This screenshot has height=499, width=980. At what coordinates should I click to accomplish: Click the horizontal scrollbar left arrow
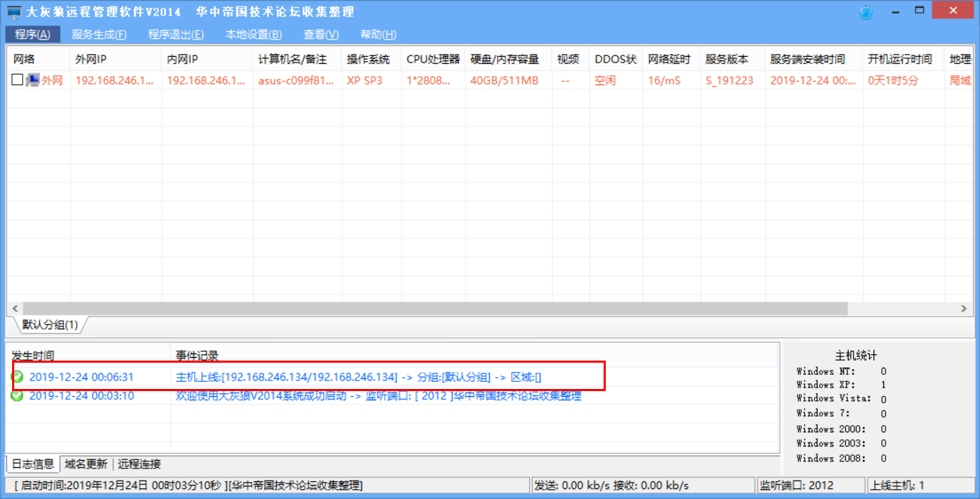point(16,309)
